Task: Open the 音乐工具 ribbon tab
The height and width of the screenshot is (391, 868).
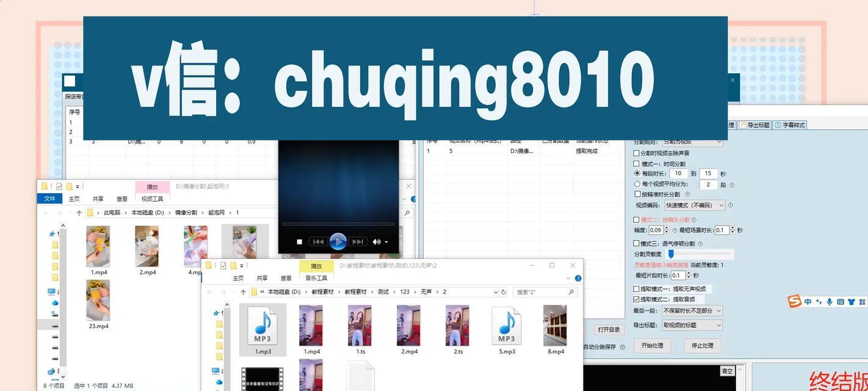Action: pos(316,278)
